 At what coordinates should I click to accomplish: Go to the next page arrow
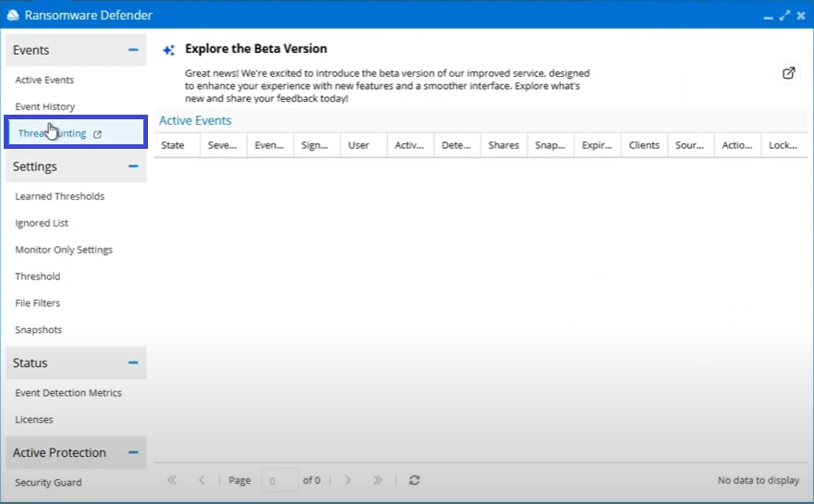pyautogui.click(x=348, y=480)
